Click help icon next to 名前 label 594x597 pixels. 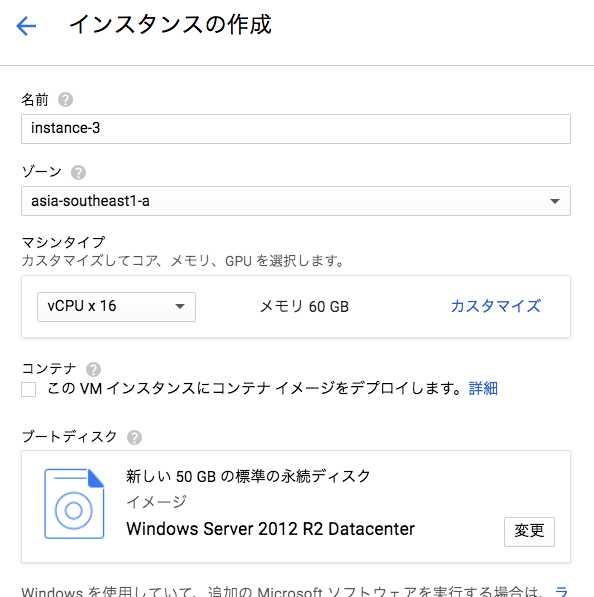coord(65,100)
